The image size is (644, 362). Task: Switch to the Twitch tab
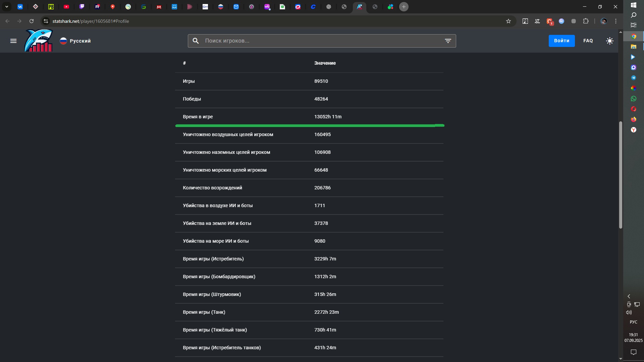coord(82,7)
